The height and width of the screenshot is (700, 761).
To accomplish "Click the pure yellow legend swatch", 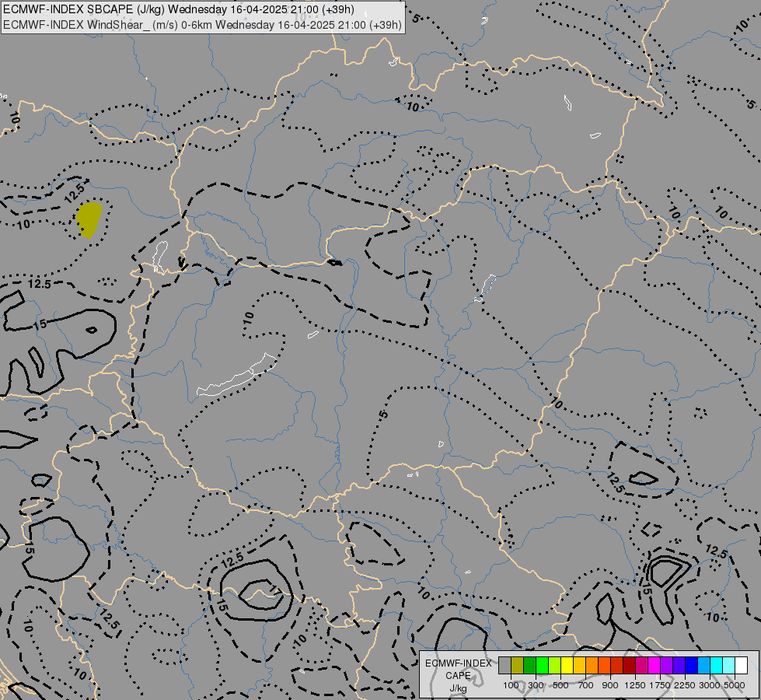I will point(567,665).
